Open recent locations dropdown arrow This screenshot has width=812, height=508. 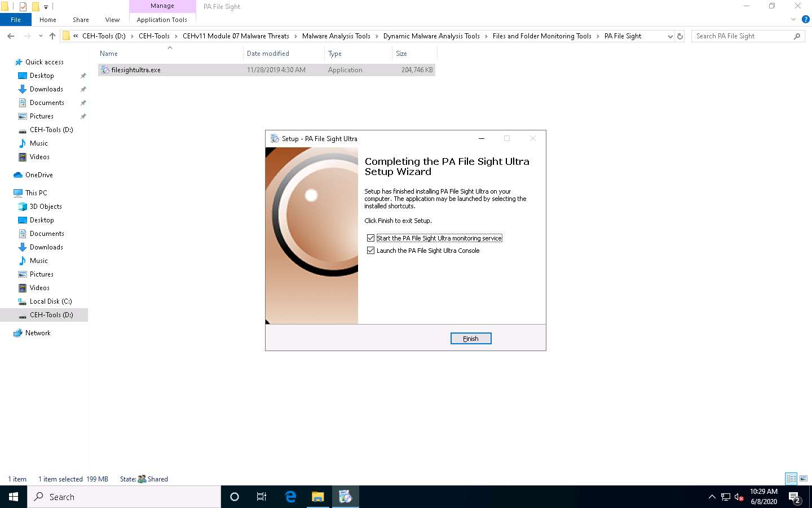pos(41,36)
